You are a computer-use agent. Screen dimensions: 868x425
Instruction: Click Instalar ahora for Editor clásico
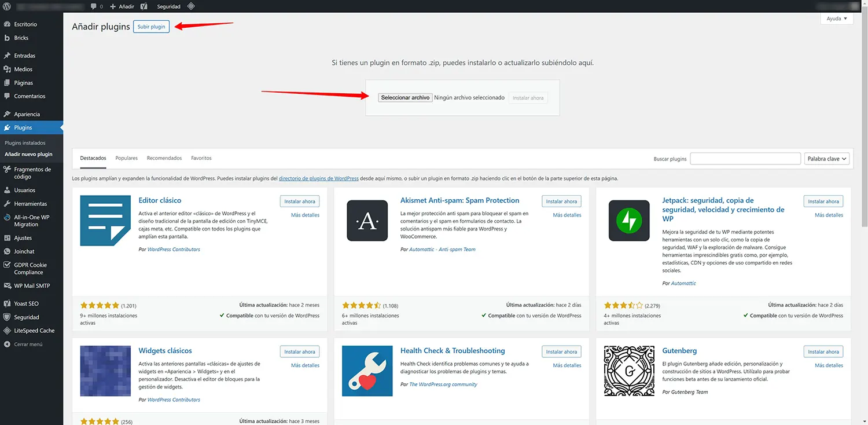tap(299, 201)
